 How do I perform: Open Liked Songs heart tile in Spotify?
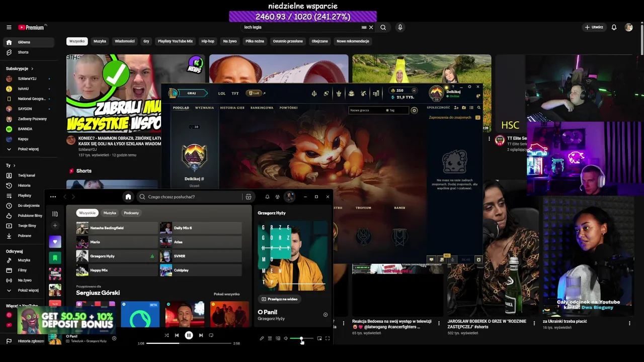pyautogui.click(x=55, y=242)
